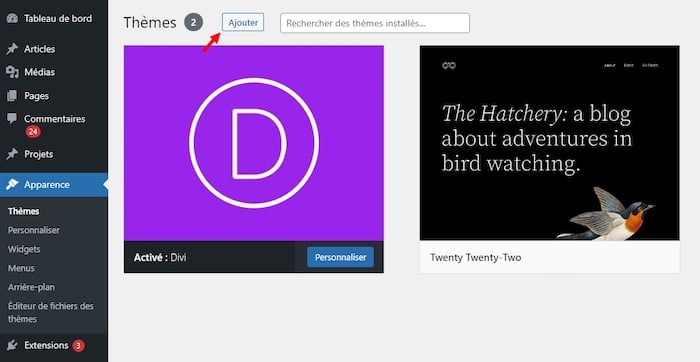Open the Articles menu item
This screenshot has height=362, width=700.
(x=40, y=49)
